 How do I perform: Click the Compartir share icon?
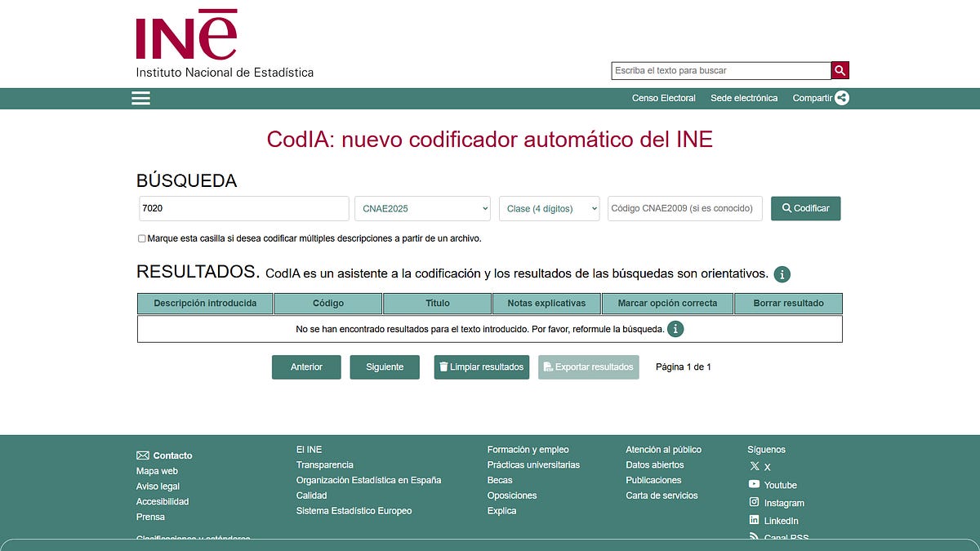[842, 98]
